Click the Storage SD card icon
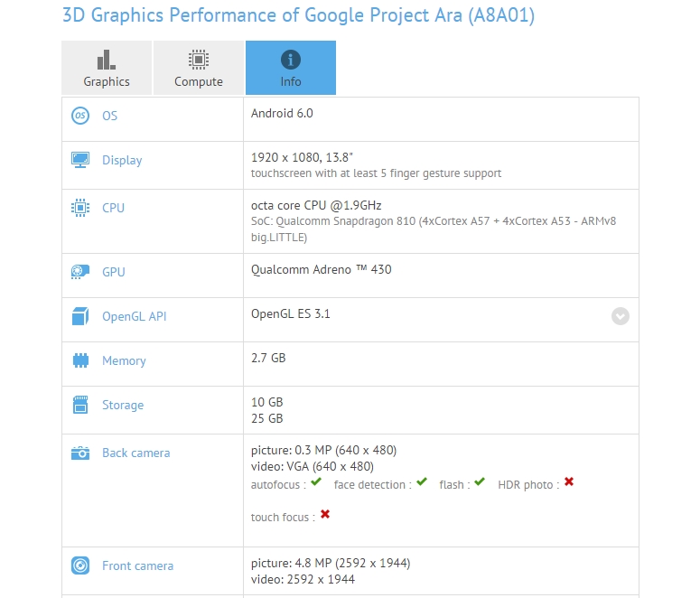Viewport: 700px width, 598px height. [80, 405]
